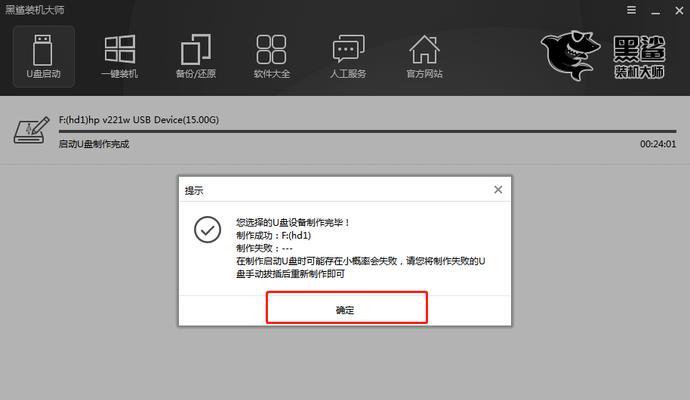The width and height of the screenshot is (690, 400).
Task: Minimize the 黑鲨装机大师 window
Action: pyautogui.click(x=656, y=11)
